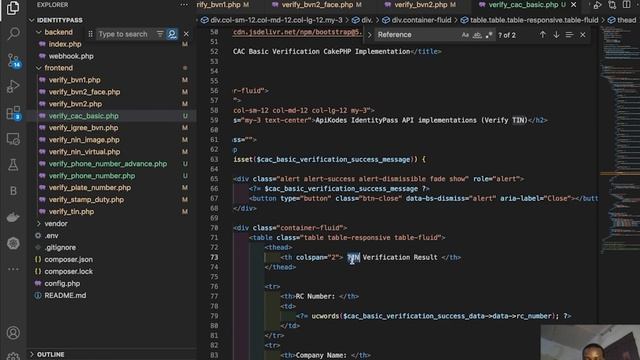Open the .gitignore file
The width and height of the screenshot is (640, 360).
pyautogui.click(x=60, y=247)
